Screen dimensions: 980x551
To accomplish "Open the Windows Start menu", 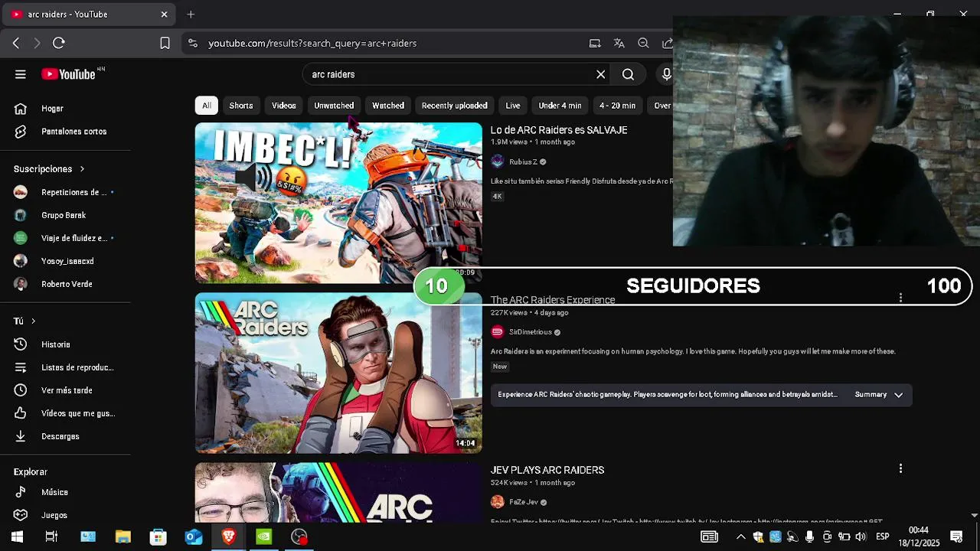I will [17, 537].
